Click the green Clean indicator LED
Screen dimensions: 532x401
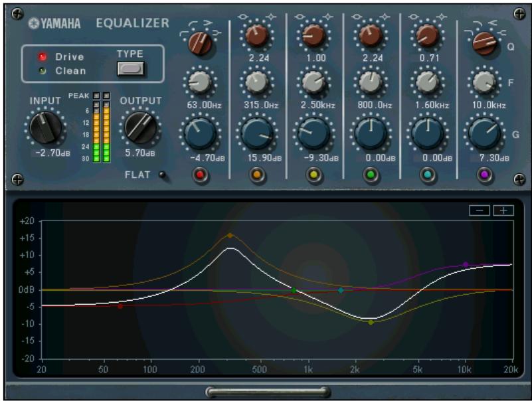click(x=43, y=71)
